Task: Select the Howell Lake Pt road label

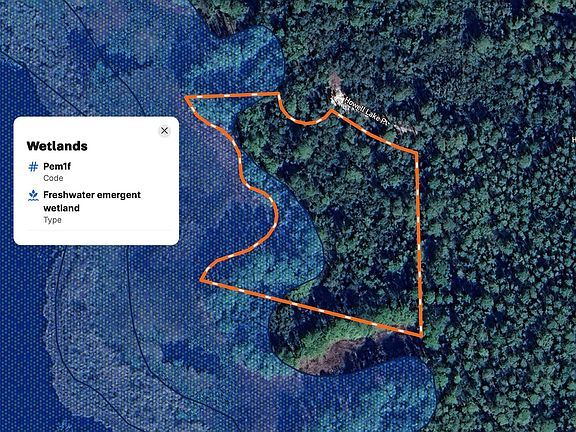Action: (367, 111)
